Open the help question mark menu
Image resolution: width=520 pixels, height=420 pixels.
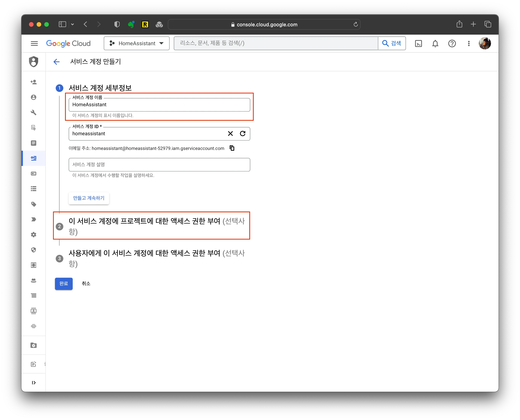click(x=452, y=43)
